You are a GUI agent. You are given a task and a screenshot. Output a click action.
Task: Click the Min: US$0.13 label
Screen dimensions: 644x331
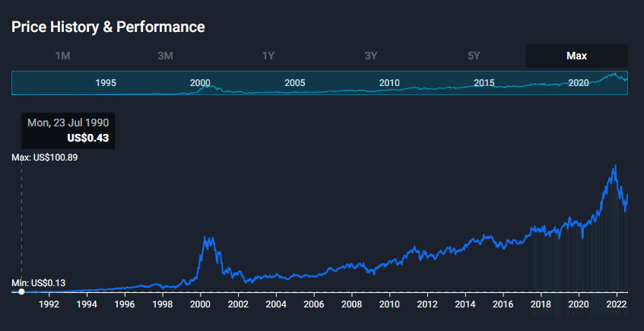[x=39, y=283]
